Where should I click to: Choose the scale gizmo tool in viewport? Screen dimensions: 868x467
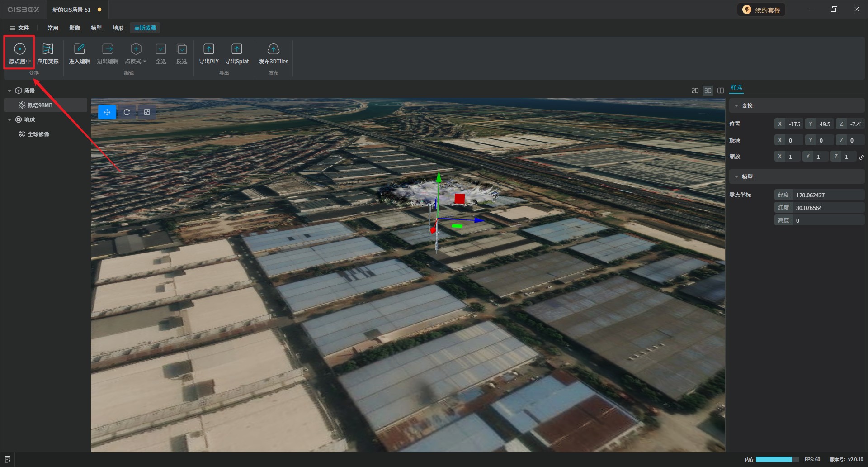(147, 112)
